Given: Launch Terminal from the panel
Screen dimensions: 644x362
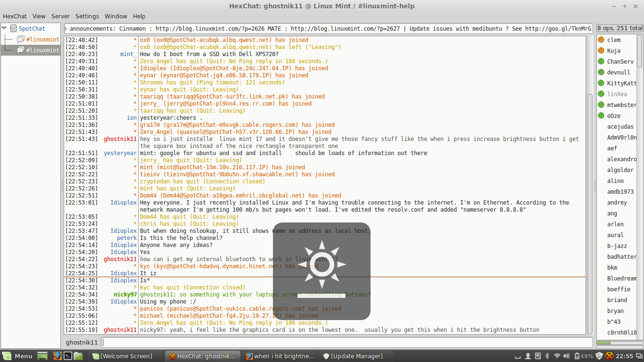Looking at the screenshot, I should [x=68, y=356].
